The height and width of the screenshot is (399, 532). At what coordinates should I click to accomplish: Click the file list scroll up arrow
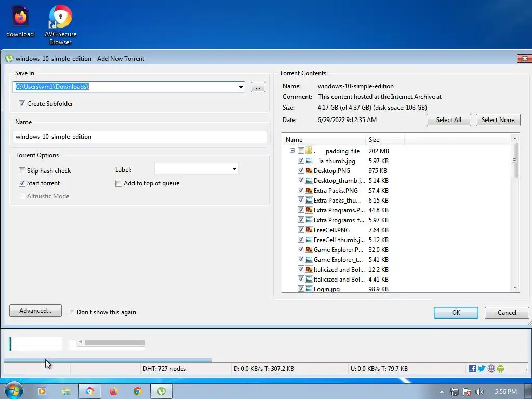(x=514, y=138)
